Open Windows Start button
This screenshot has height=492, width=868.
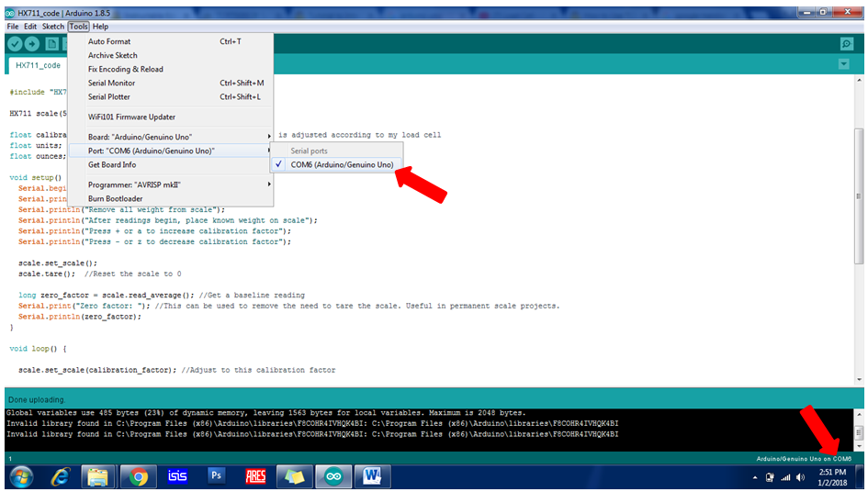21,476
